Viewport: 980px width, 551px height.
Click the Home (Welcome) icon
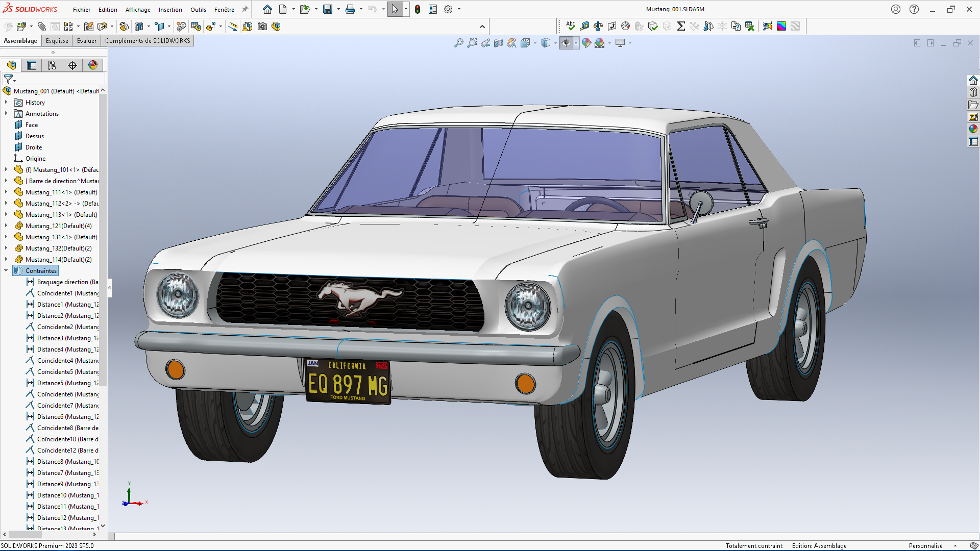coord(267,9)
